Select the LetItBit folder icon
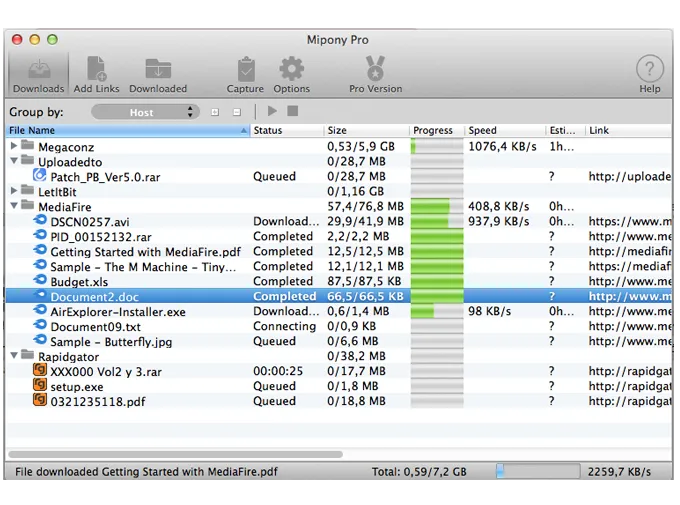Image resolution: width=680 pixels, height=505 pixels. [27, 190]
